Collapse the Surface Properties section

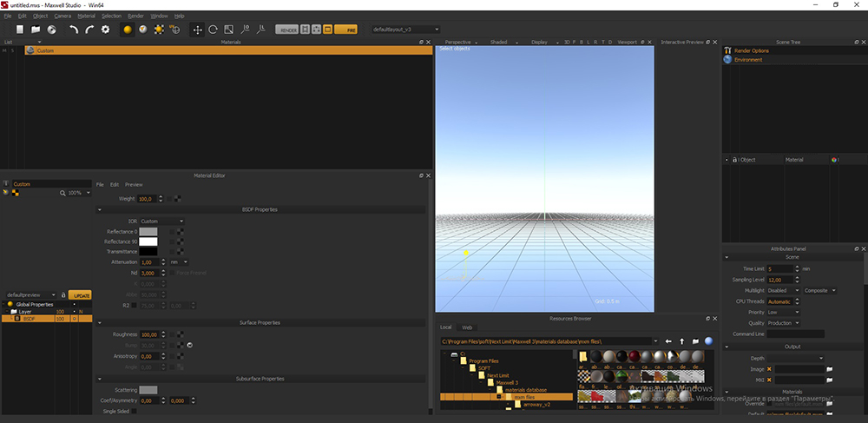pos(99,322)
